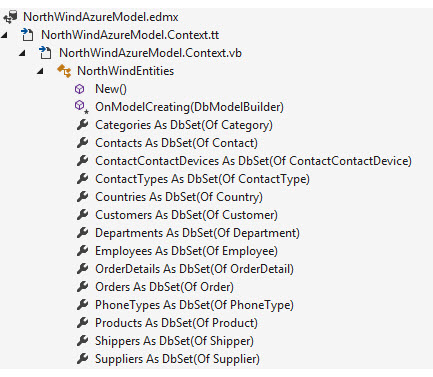This screenshot has height=377, width=433.
Task: Click the NorthWindEntities class icon
Action: [x=64, y=71]
